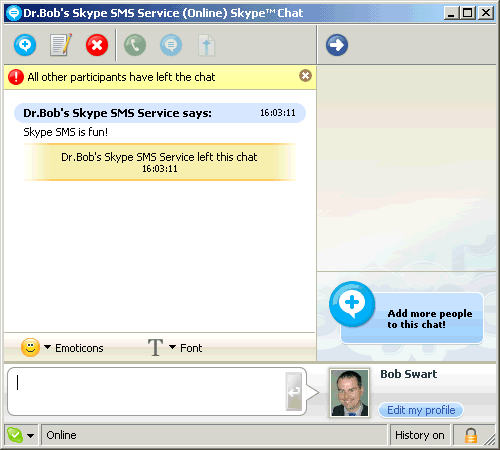This screenshot has width=500, height=450.
Task: Toggle the History on setting
Action: click(420, 435)
